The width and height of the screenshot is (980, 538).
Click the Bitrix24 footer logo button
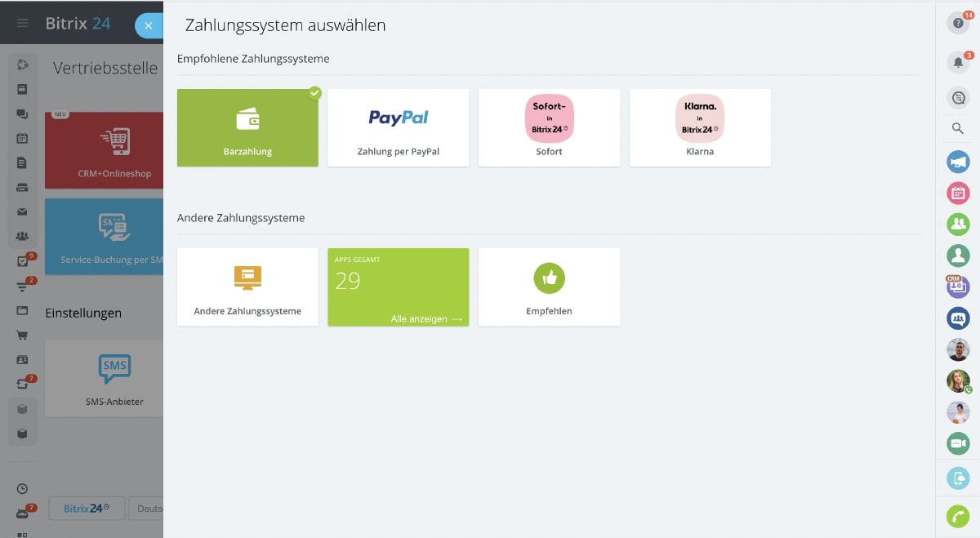(86, 508)
